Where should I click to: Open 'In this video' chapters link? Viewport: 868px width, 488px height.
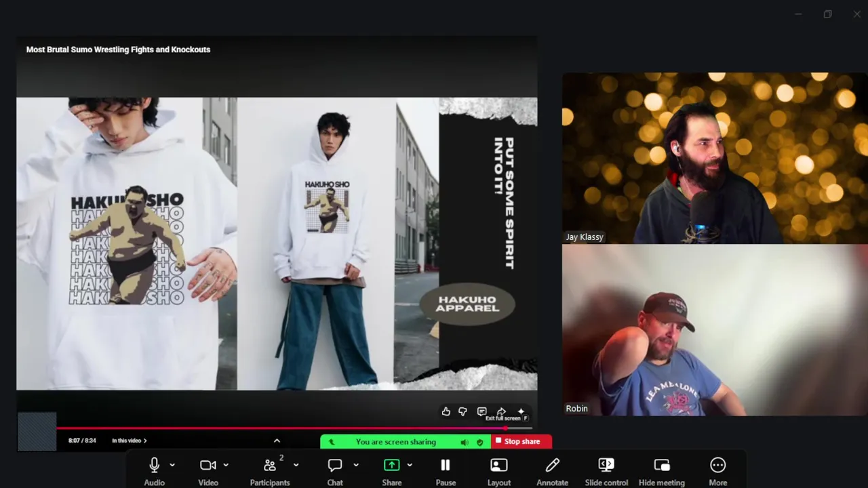point(130,441)
